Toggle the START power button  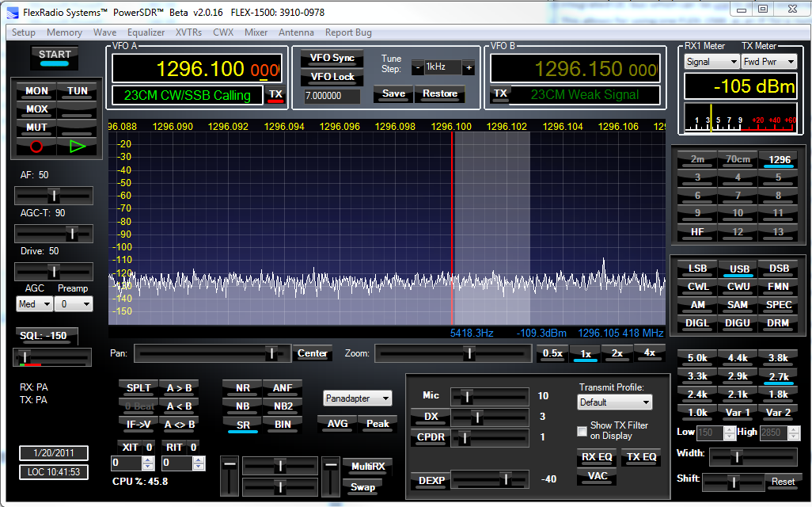[x=55, y=56]
